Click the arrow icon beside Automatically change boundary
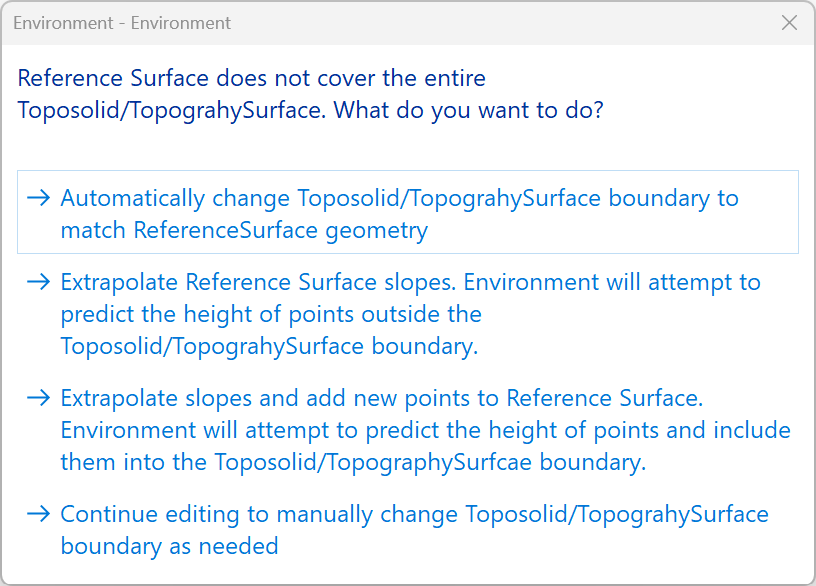Screen dimensions: 816x586 point(39,198)
